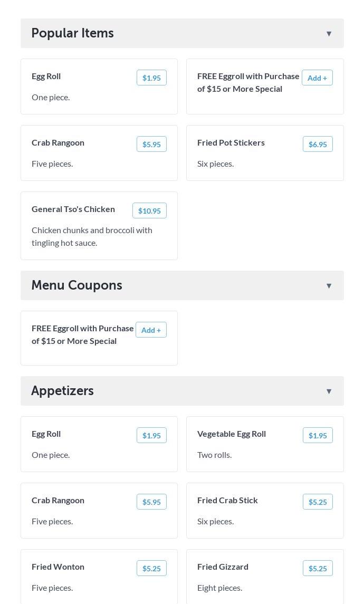This screenshot has width=364, height=604.
Task: Click the Vegetable Egg Roll item title
Action: click(x=232, y=434)
